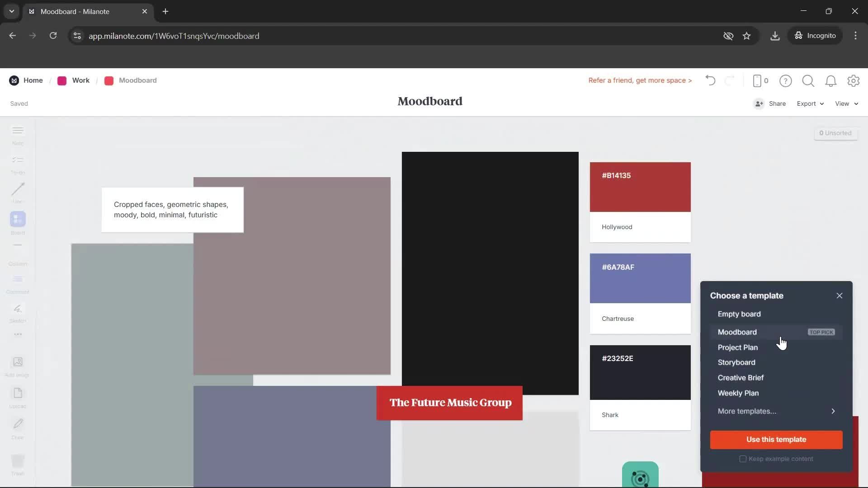
Task: Open the Trash in the sidebar
Action: click(x=17, y=465)
